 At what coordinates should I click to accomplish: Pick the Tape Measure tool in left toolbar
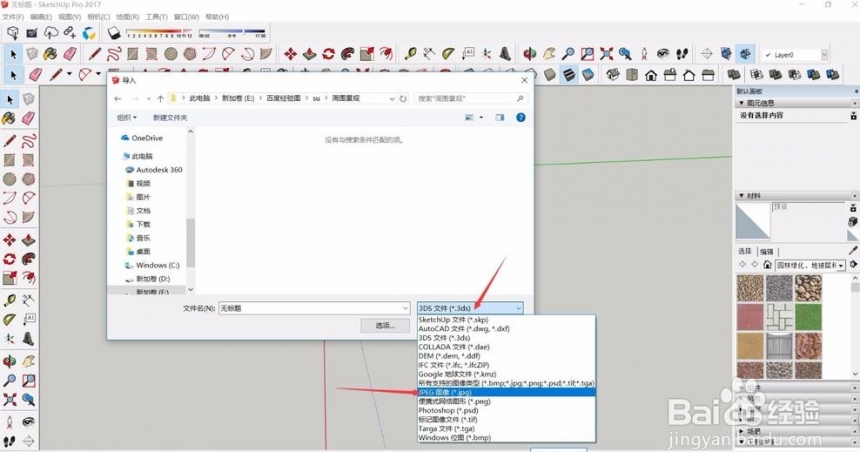(9, 300)
